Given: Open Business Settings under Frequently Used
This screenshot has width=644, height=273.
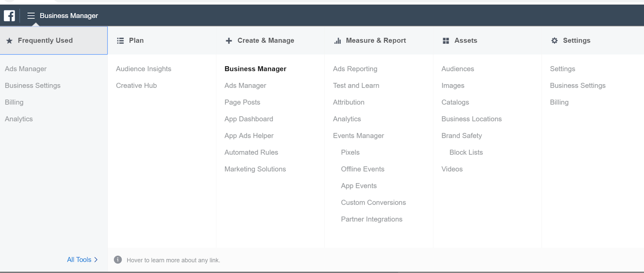Looking at the screenshot, I should point(33,85).
